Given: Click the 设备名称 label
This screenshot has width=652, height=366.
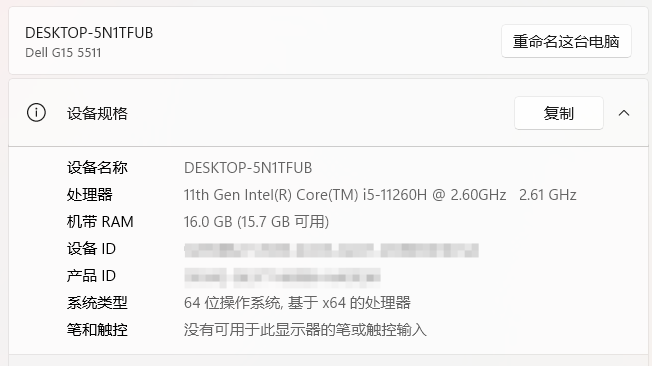Looking at the screenshot, I should click(x=97, y=168).
